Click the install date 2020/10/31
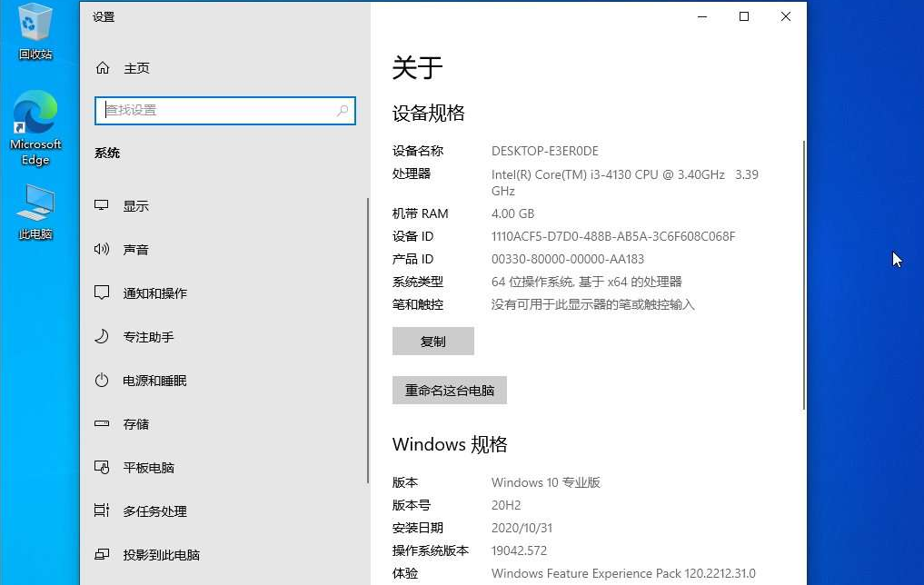 click(522, 528)
